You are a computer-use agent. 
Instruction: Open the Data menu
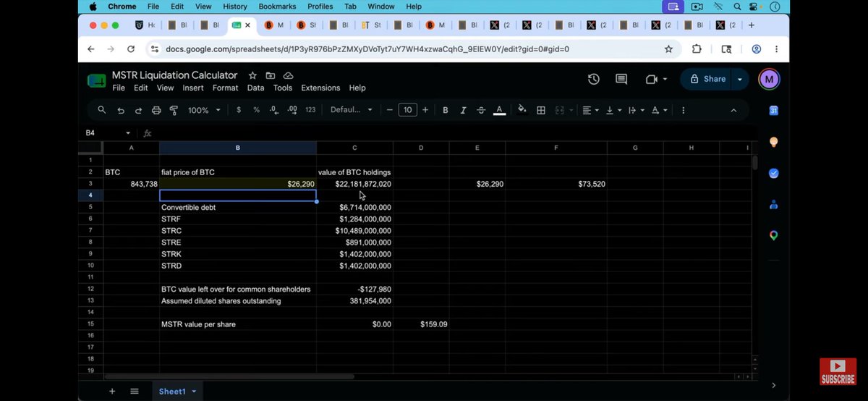[255, 88]
